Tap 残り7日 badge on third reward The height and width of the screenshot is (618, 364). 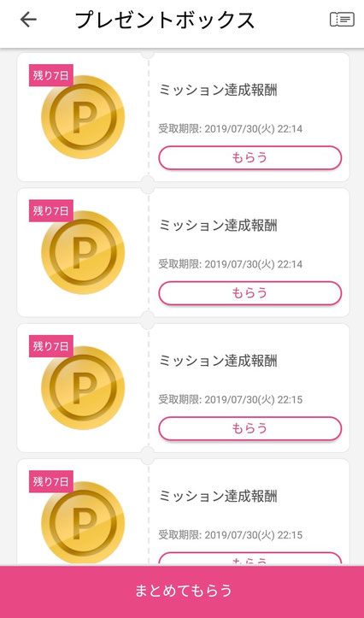tap(51, 346)
